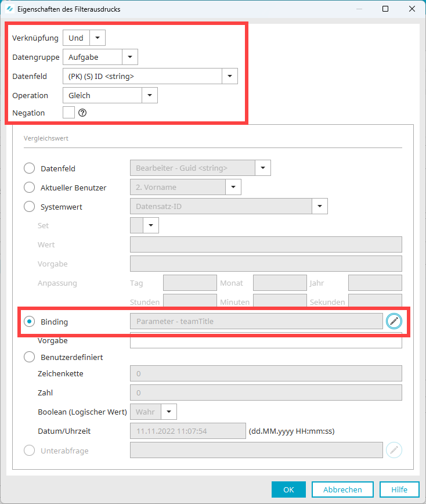
Task: Confirm with the OK button
Action: click(x=288, y=489)
